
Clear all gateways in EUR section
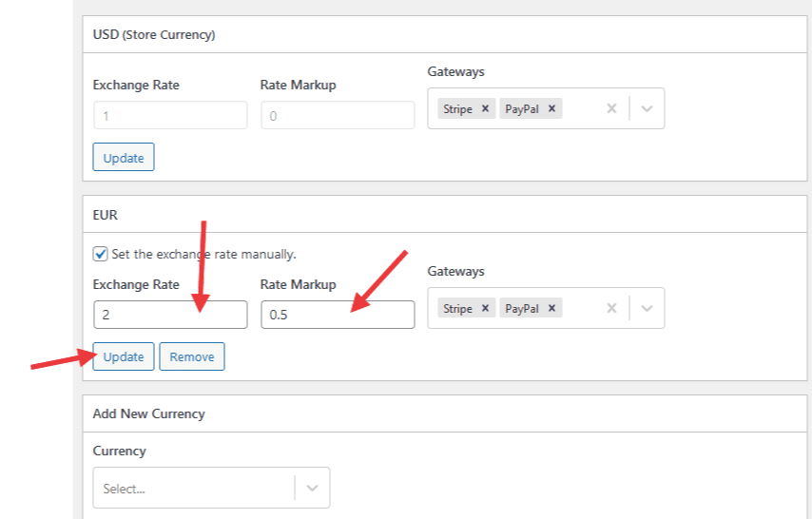(611, 308)
